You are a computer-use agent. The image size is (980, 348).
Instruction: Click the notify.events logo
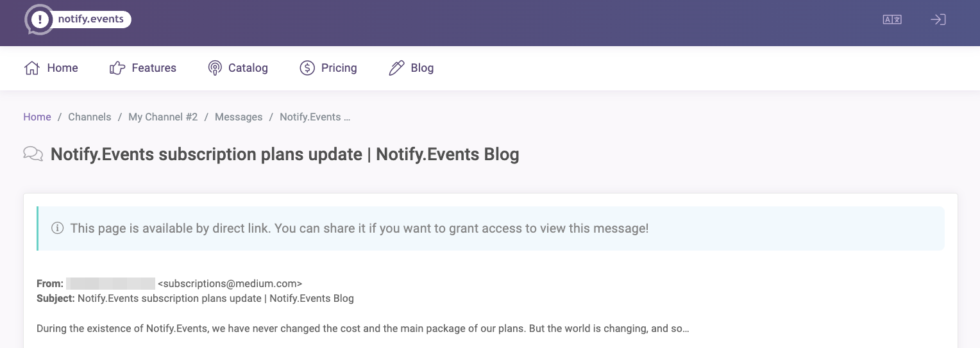tap(78, 19)
